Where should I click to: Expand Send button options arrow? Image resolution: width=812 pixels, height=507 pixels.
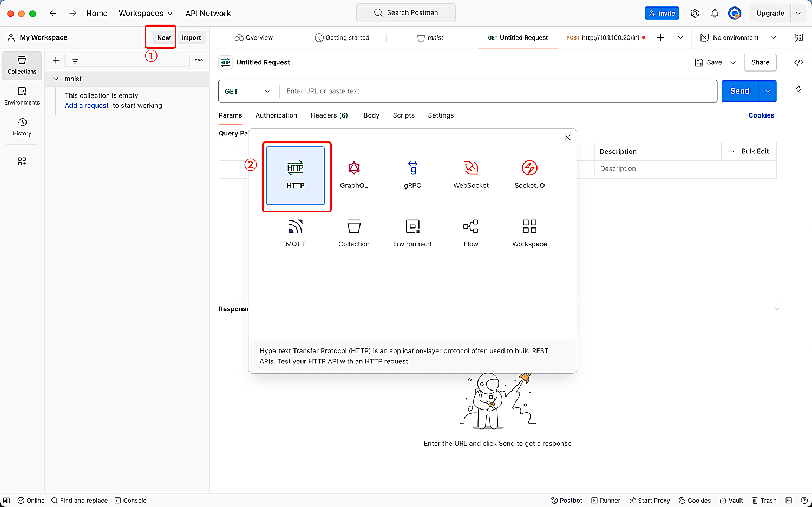pos(768,91)
